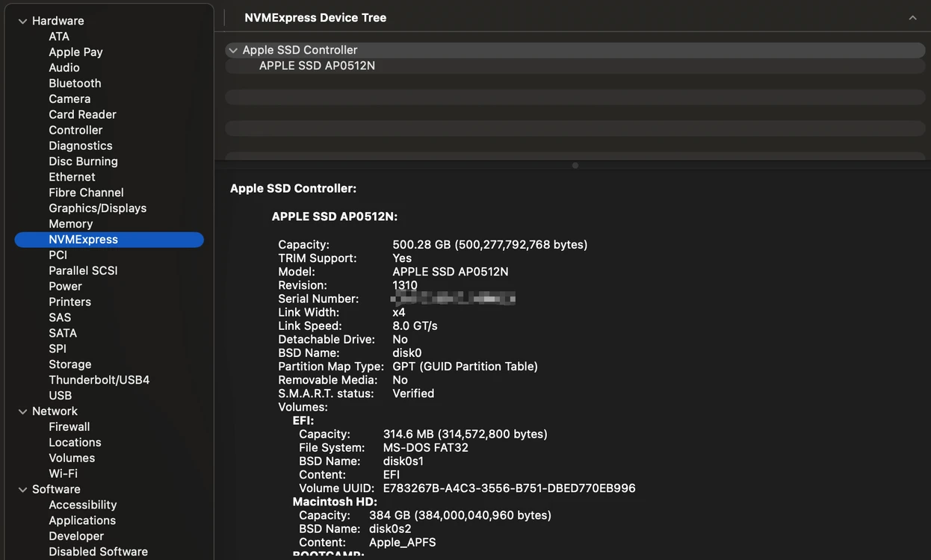Select Disabled Software in the sidebar
Viewport: 931px width, 560px height.
[x=99, y=552]
